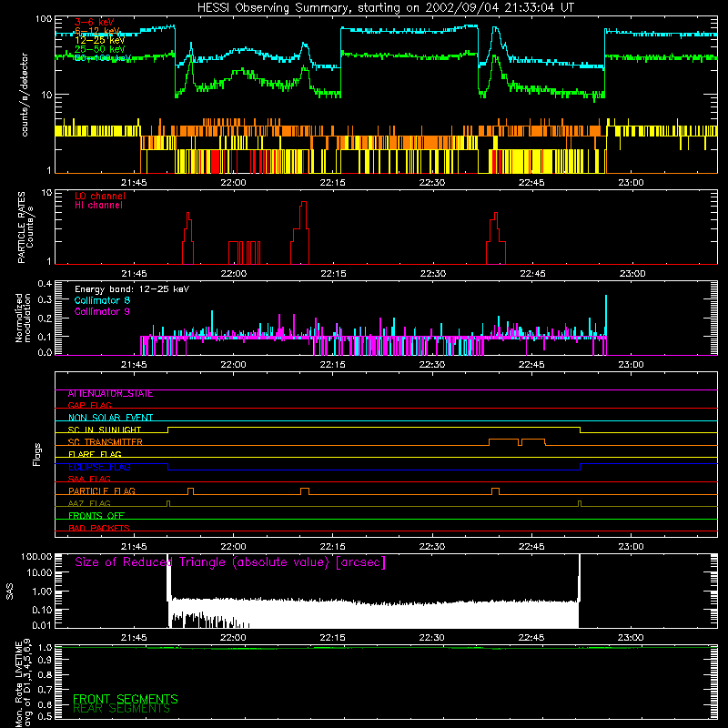Screen dimensions: 728x728
Task: Click the 22:00 tick under the count-rate panel
Action: [x=233, y=183]
